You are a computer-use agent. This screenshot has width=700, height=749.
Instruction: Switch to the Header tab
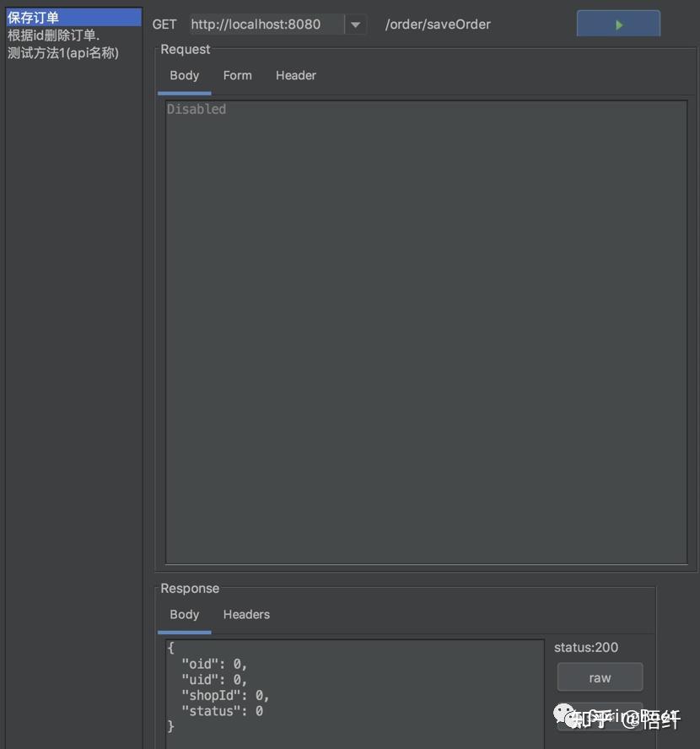295,75
